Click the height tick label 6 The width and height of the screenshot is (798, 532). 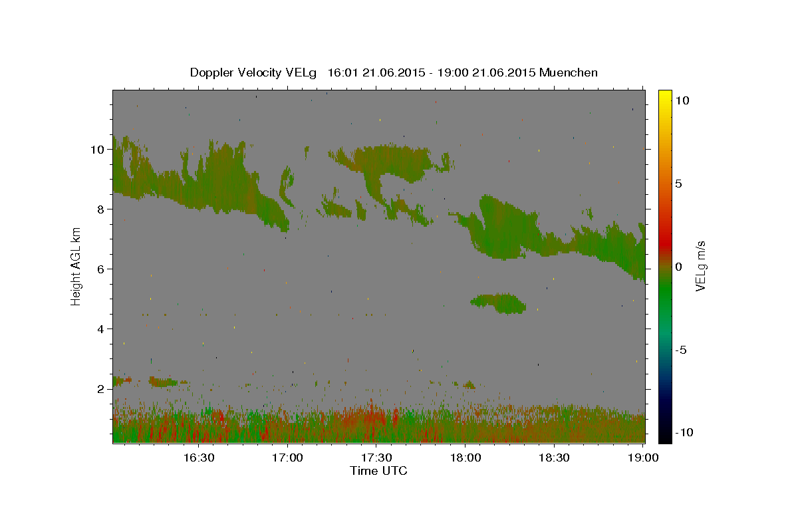(102, 269)
